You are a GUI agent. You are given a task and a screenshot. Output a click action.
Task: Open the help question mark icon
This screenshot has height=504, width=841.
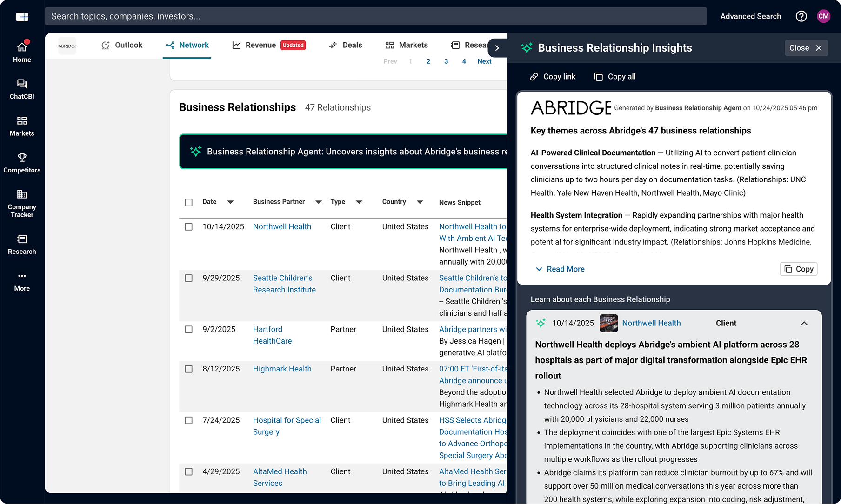click(801, 16)
